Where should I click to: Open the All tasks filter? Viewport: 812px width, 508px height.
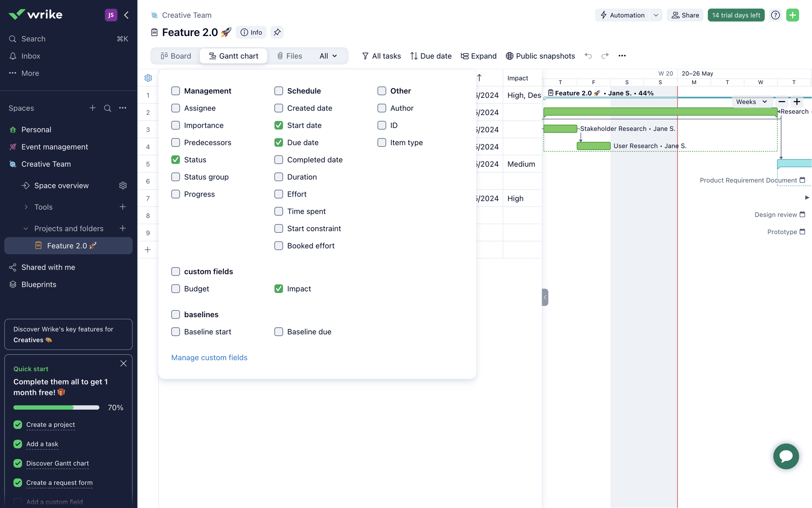(x=381, y=56)
